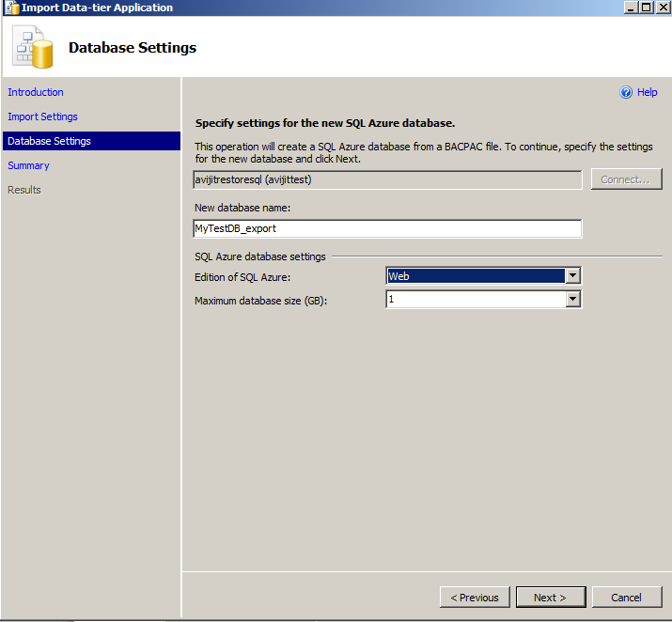The width and height of the screenshot is (672, 622).
Task: Expand the Edition of SQL Azure dropdown
Action: tap(572, 276)
